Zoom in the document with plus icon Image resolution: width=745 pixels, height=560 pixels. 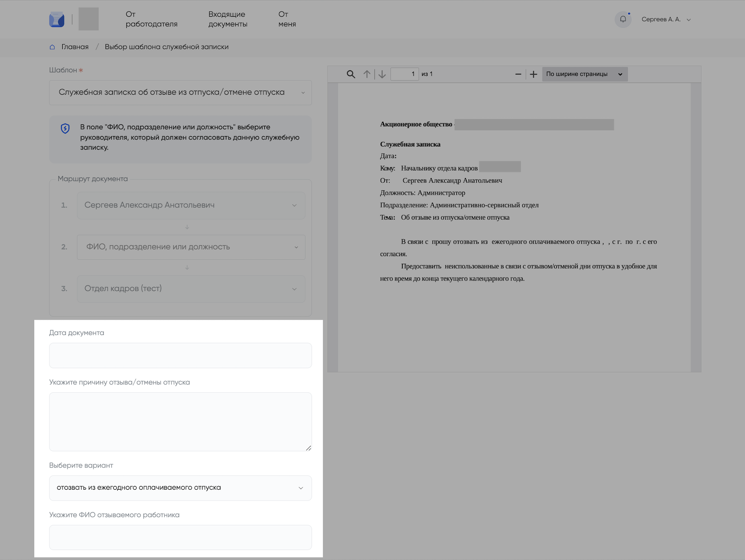pyautogui.click(x=533, y=74)
